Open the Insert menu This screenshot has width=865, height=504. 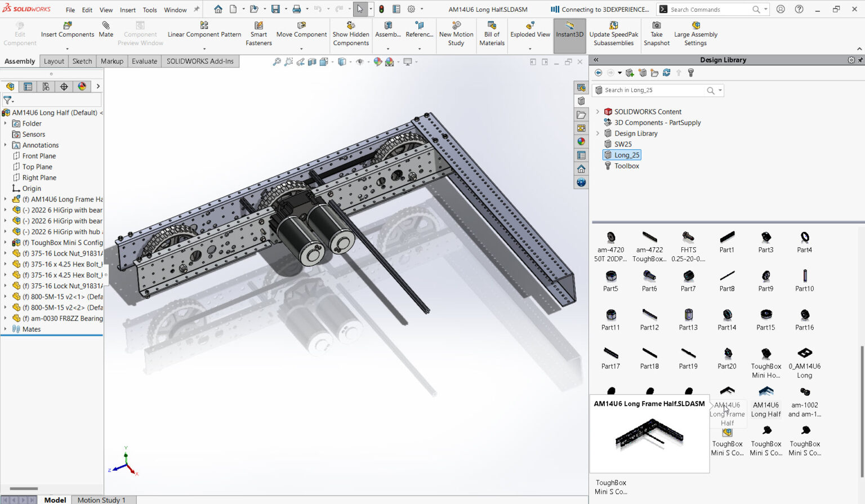128,9
